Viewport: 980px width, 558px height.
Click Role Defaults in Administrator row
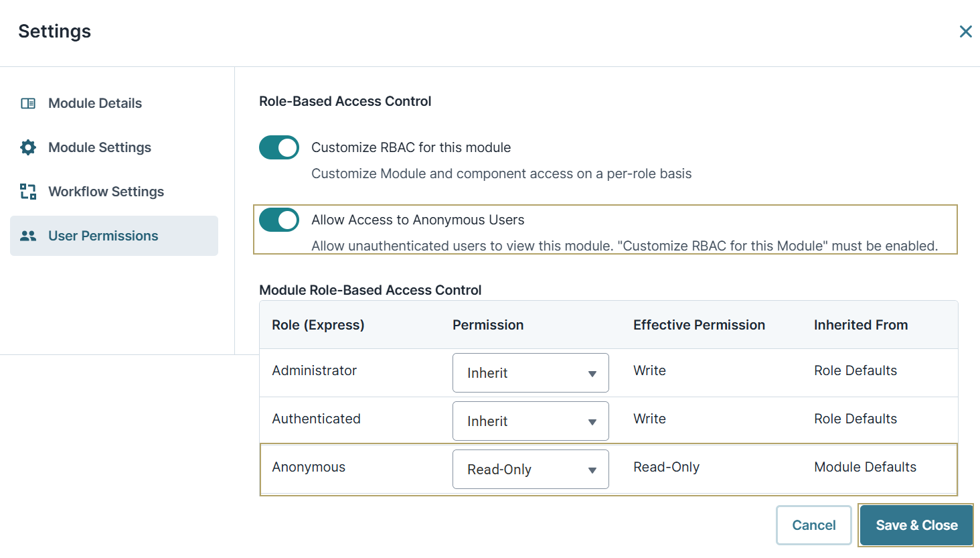click(855, 370)
